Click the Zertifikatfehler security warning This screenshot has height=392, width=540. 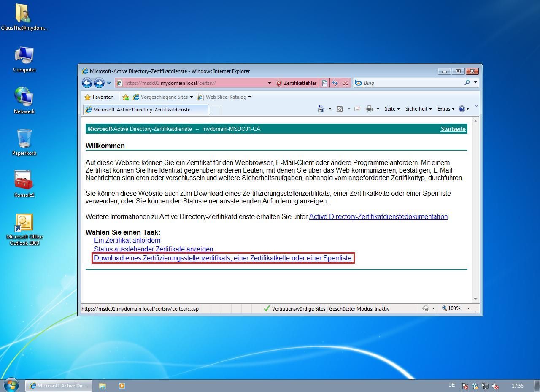pos(296,83)
